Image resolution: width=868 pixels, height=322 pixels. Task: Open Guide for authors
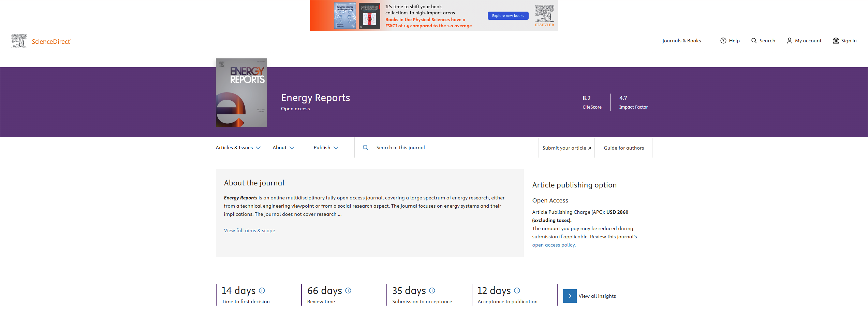[x=624, y=148]
